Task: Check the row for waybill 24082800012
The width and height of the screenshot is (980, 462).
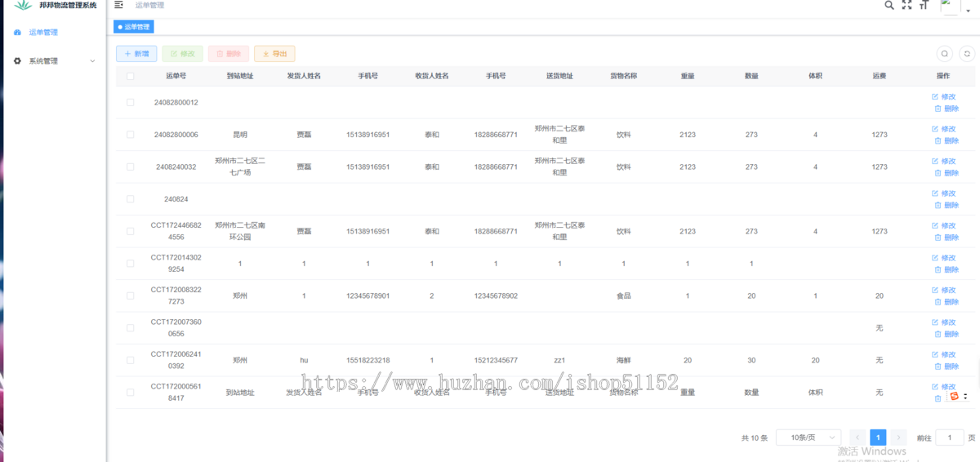Action: coord(130,103)
